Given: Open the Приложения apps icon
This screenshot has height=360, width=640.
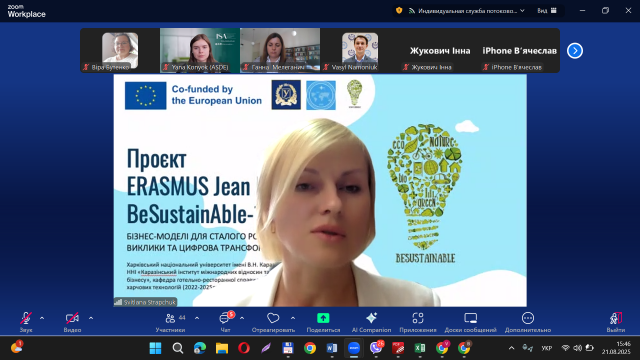Looking at the screenshot, I should [x=418, y=321].
